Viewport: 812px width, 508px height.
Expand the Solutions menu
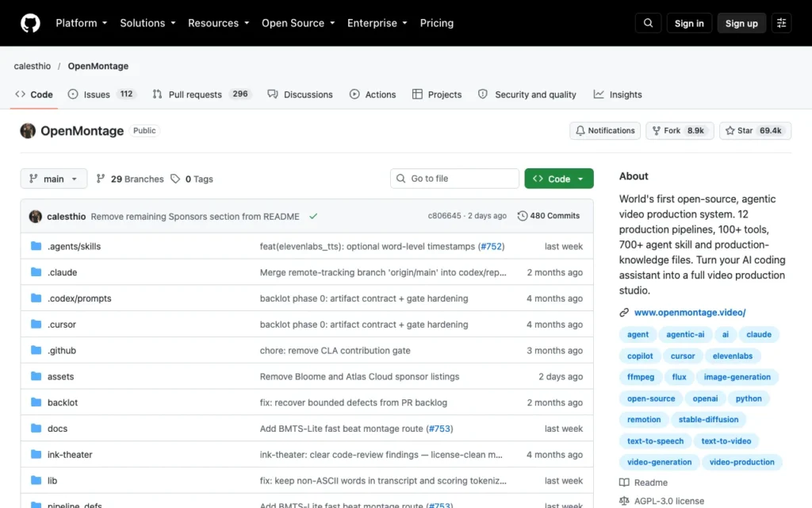[147, 23]
